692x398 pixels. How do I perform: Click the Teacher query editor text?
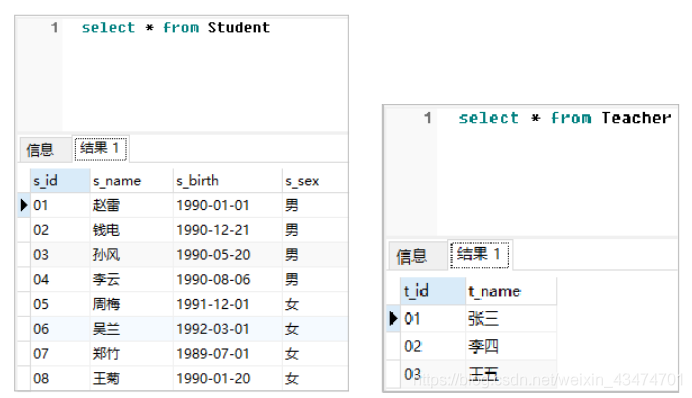(x=564, y=118)
